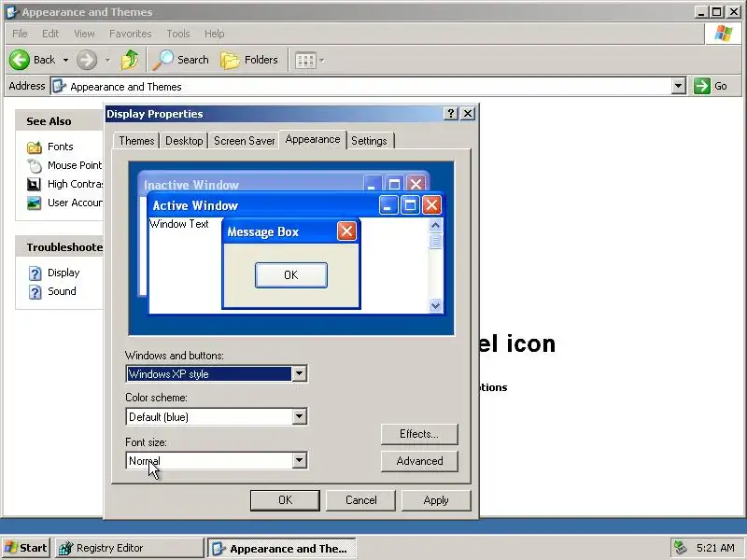Switch to Registry Editor in the taskbar
The height and width of the screenshot is (560, 747).
[x=130, y=548]
